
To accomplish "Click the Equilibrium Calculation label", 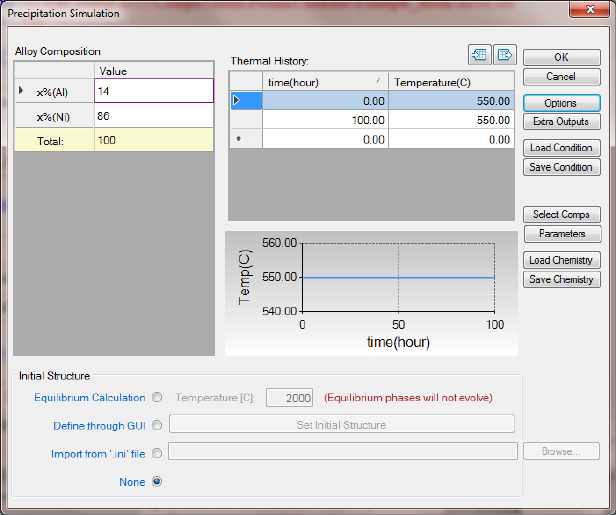I will (x=90, y=398).
